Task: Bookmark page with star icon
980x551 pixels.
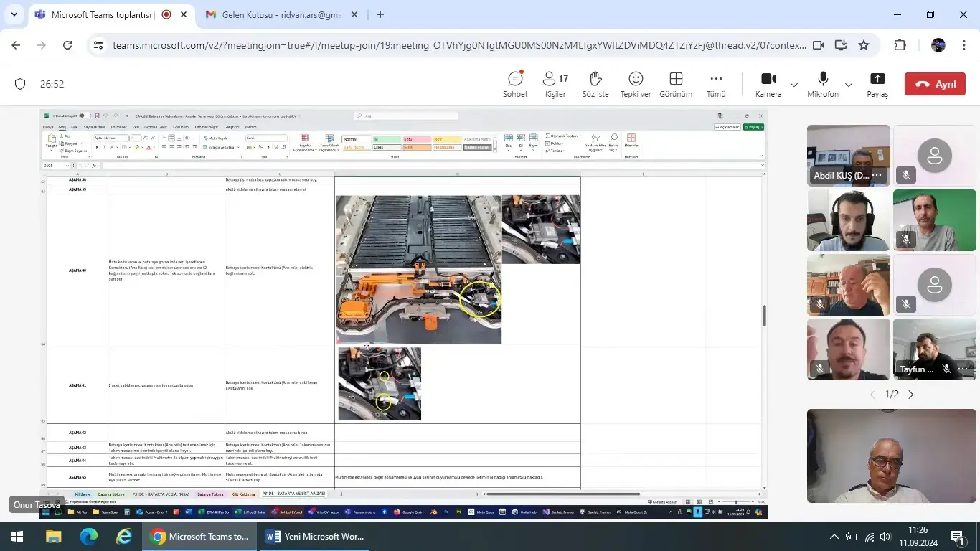Action: coord(864,45)
